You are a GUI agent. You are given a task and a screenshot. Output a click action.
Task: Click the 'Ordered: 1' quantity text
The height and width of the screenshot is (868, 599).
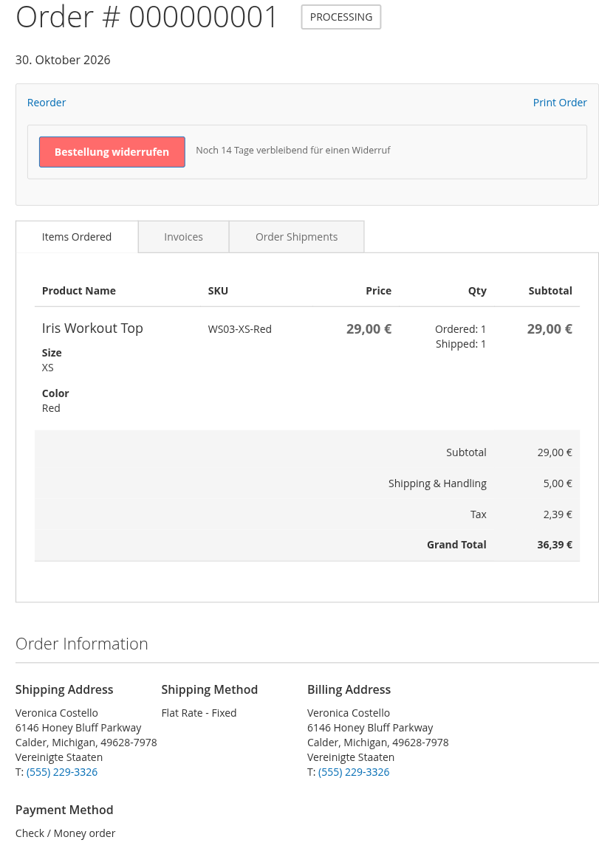460,329
